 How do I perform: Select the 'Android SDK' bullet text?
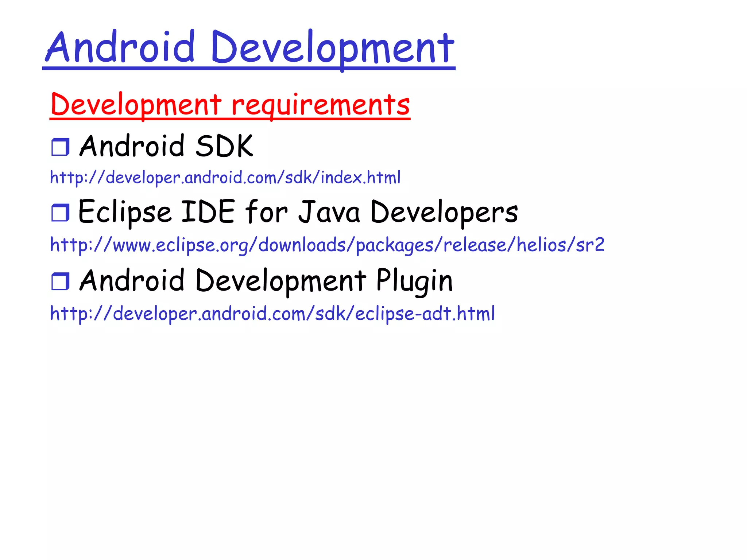point(166,145)
